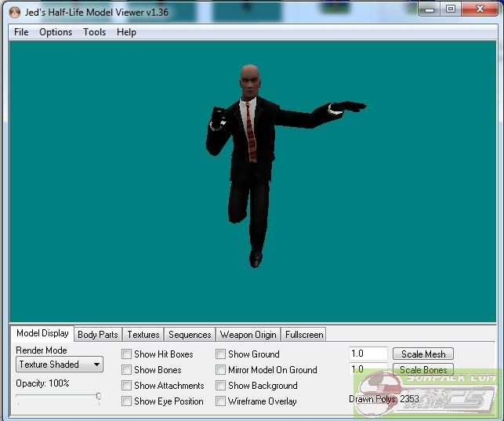Switch to the Textures tab
Image resolution: width=504 pixels, height=421 pixels.
[143, 335]
